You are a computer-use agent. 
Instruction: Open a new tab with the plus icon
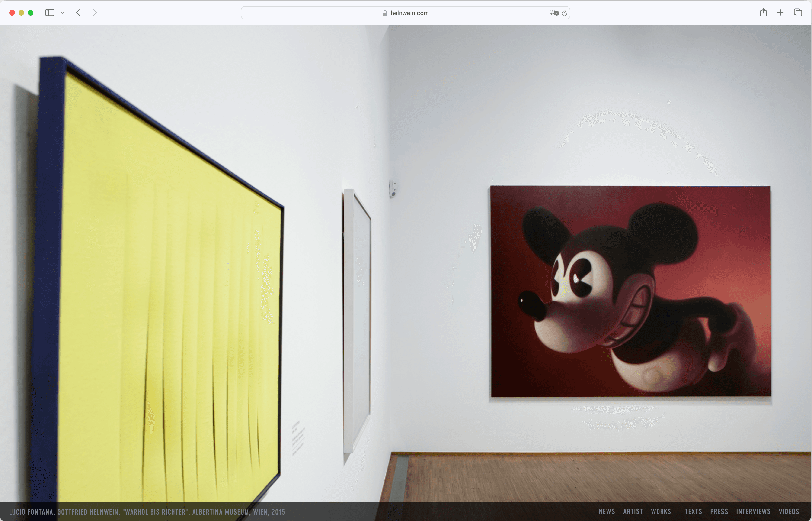[780, 13]
